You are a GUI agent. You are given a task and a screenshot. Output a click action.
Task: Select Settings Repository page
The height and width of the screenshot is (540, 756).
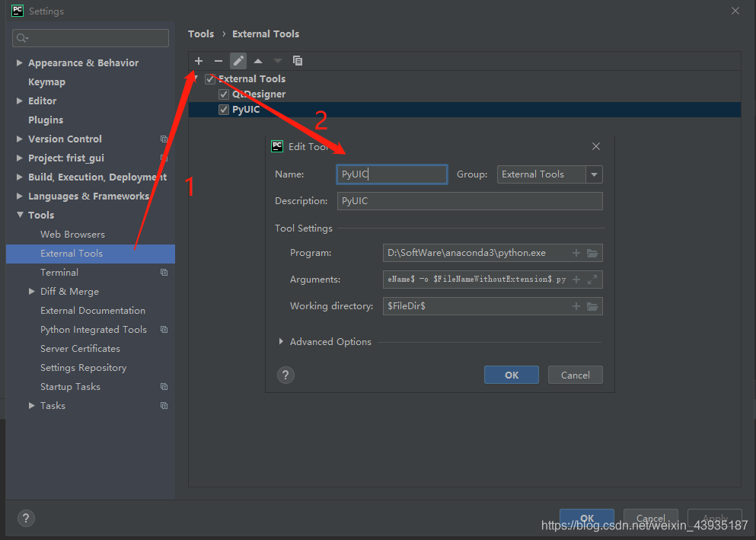tap(84, 368)
